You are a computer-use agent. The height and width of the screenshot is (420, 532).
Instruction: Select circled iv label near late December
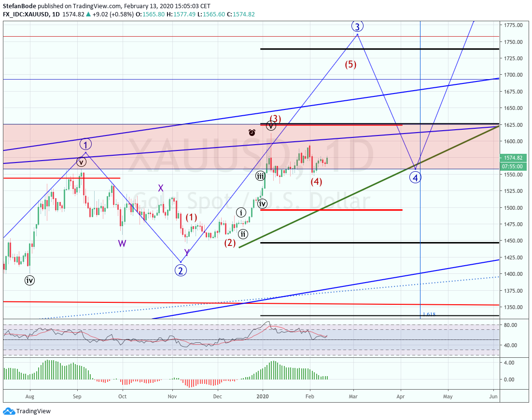[x=262, y=203]
